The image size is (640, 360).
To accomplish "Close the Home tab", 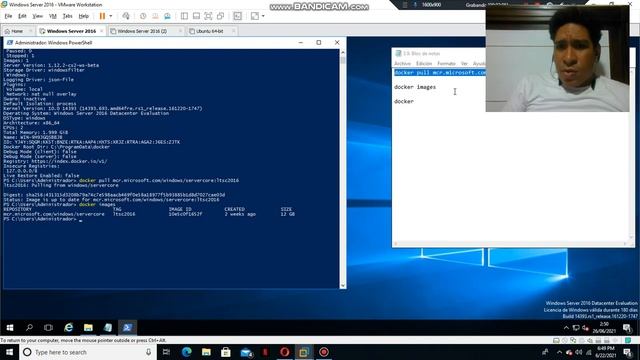I will point(31,31).
